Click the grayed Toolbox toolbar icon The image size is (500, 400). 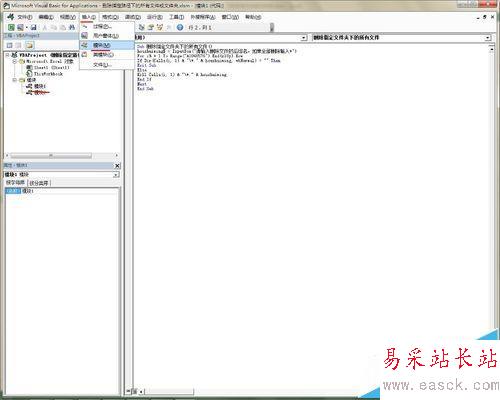click(x=169, y=27)
